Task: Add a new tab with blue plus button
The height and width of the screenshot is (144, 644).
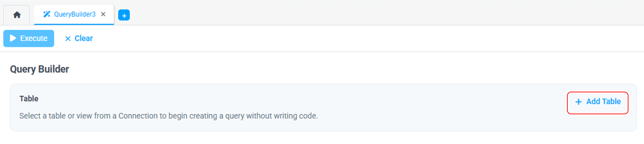Action: [124, 15]
